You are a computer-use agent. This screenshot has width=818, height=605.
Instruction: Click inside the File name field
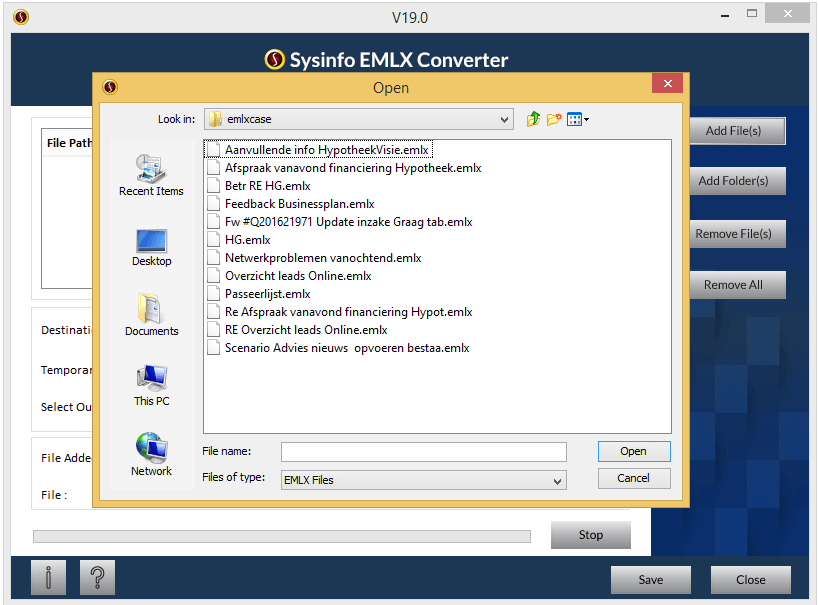pyautogui.click(x=423, y=451)
